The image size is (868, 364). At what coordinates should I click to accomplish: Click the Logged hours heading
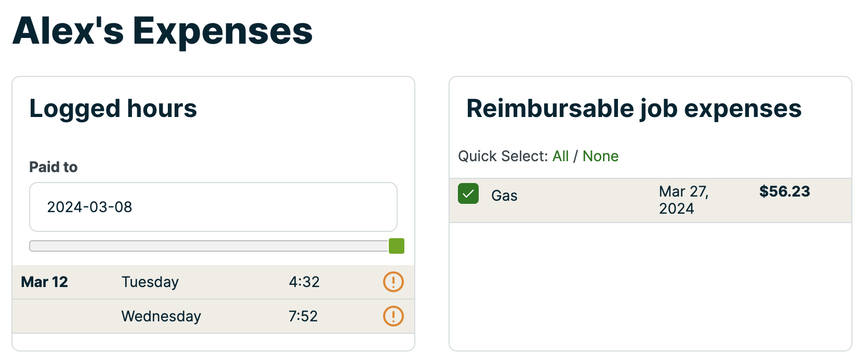click(113, 109)
